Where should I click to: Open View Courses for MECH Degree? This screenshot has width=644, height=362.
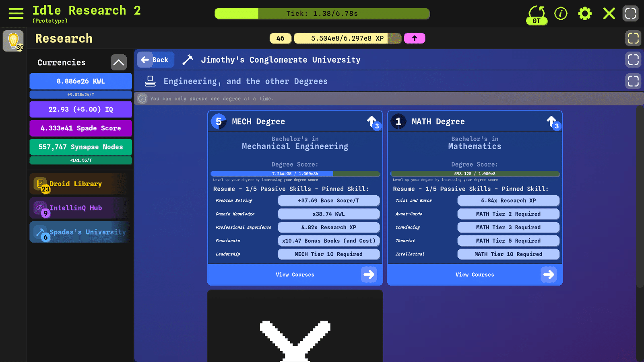point(295,275)
